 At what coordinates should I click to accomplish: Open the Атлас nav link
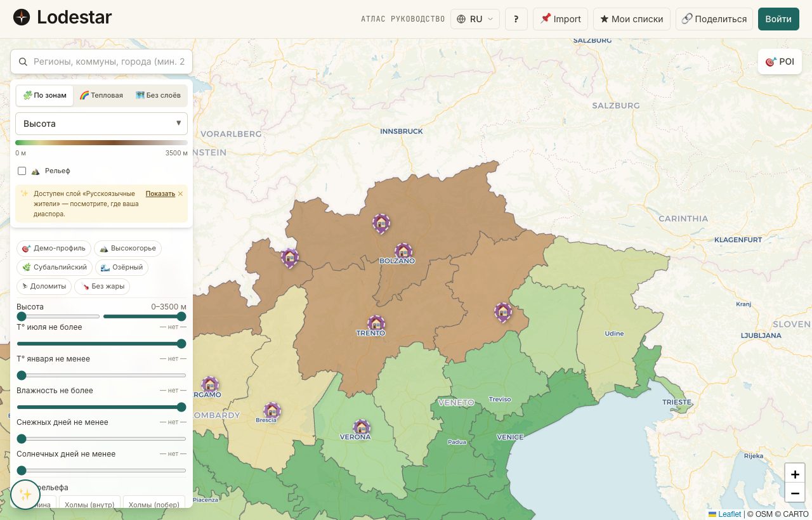coord(373,19)
